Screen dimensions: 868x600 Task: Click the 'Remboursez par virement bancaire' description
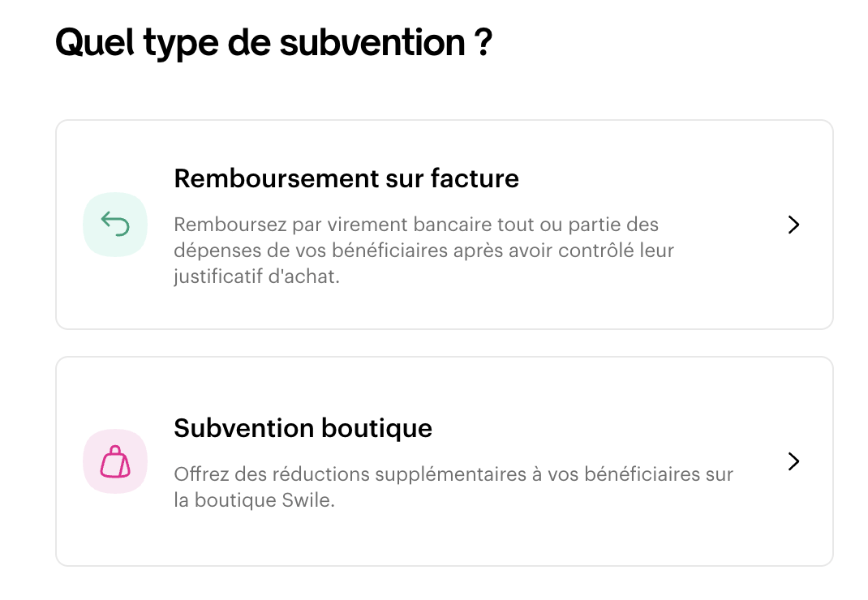[424, 251]
